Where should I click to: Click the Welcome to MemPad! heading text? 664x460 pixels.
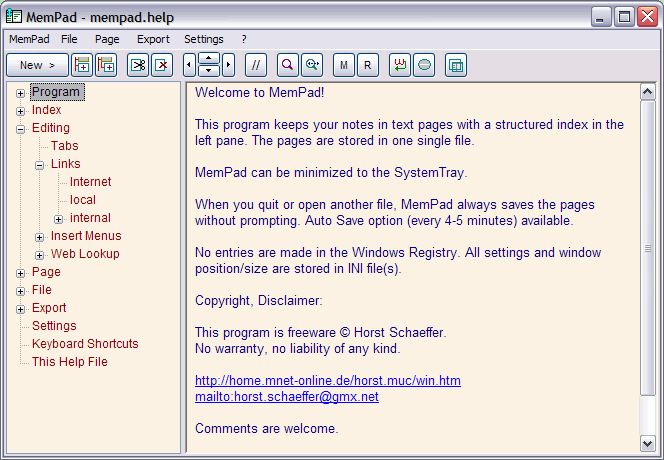260,92
